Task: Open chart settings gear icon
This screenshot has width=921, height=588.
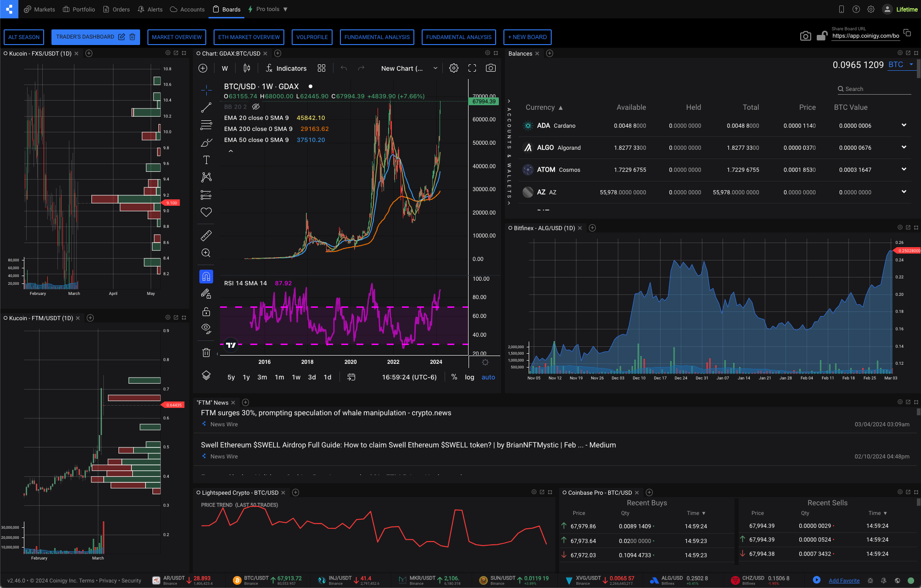Action: coord(453,68)
